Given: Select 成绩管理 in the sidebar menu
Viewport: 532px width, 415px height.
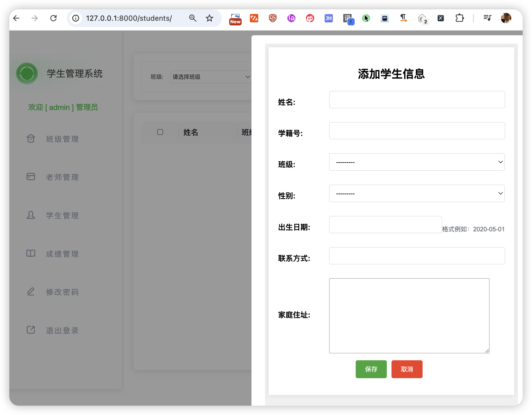Looking at the screenshot, I should click(62, 254).
